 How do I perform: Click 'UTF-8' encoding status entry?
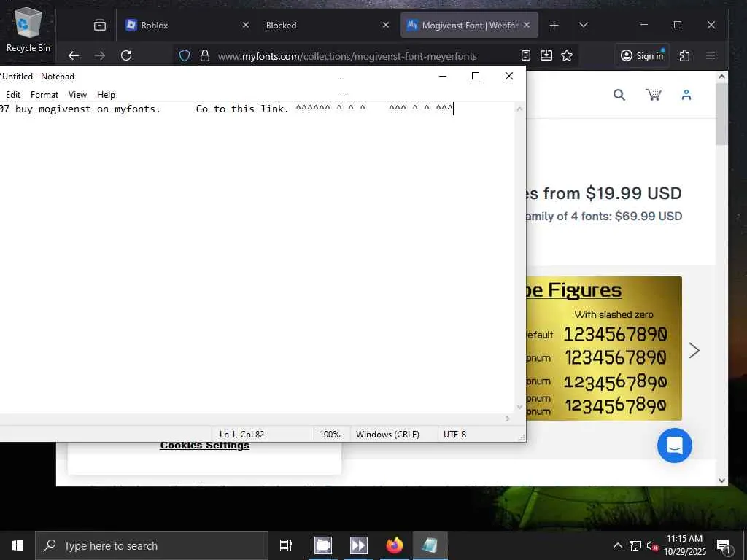click(x=454, y=435)
